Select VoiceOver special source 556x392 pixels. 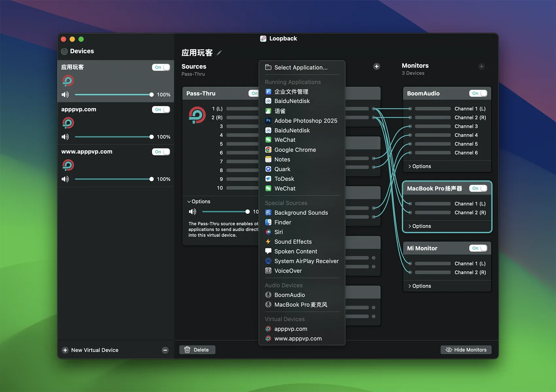tap(302, 271)
